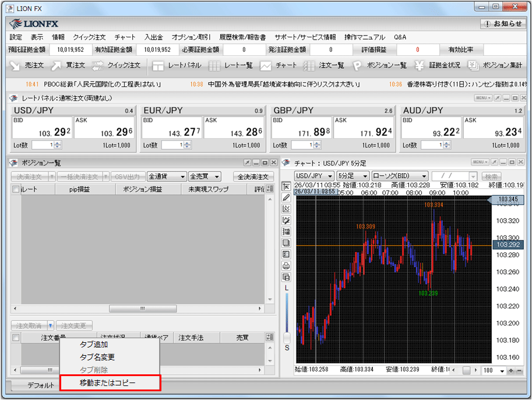532x400 pixels.
Task: Open the 全通貨 currency filter dropdown
Action: [167, 177]
